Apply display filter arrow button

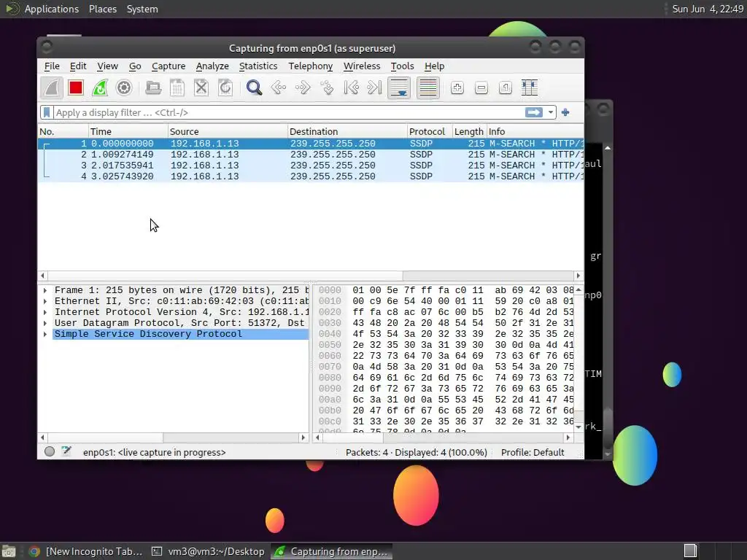534,112
